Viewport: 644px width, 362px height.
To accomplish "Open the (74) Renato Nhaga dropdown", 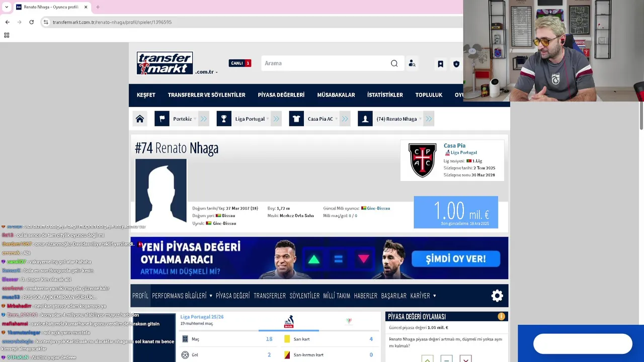I will click(x=399, y=119).
